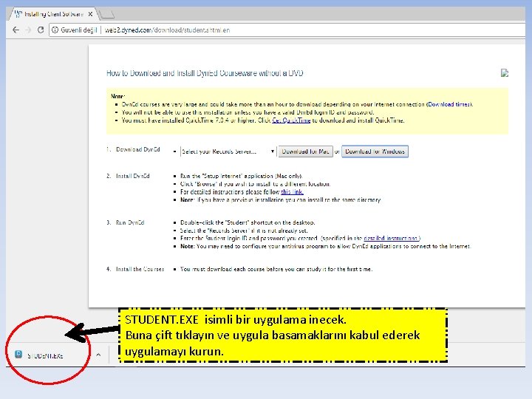532x399 pixels.
Task: Close the Installing Client Software tab
Action: (90, 14)
